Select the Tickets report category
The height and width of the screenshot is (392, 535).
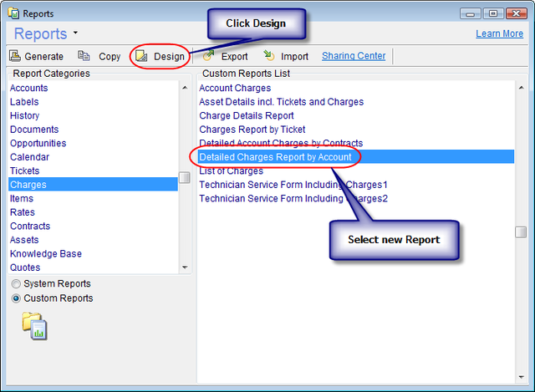(24, 171)
